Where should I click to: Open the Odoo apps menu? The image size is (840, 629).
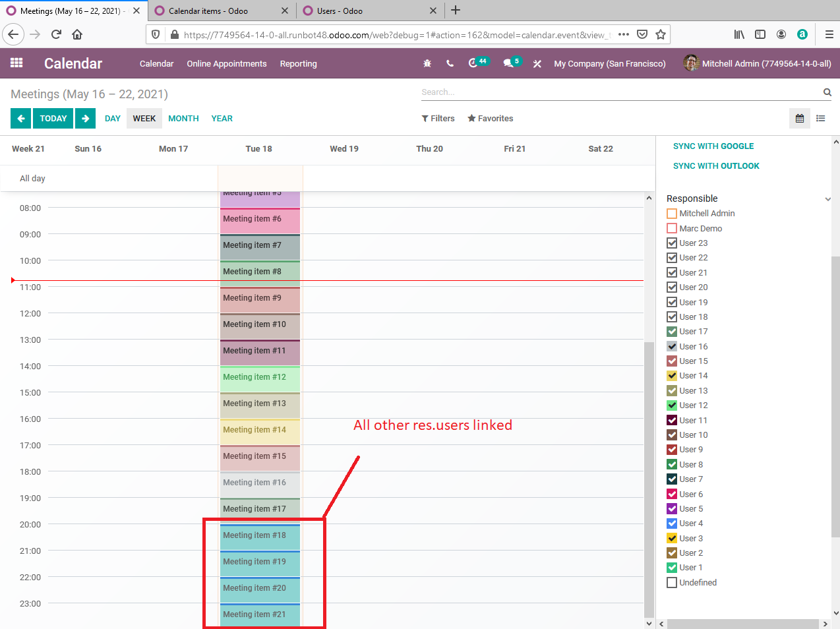[x=16, y=63]
